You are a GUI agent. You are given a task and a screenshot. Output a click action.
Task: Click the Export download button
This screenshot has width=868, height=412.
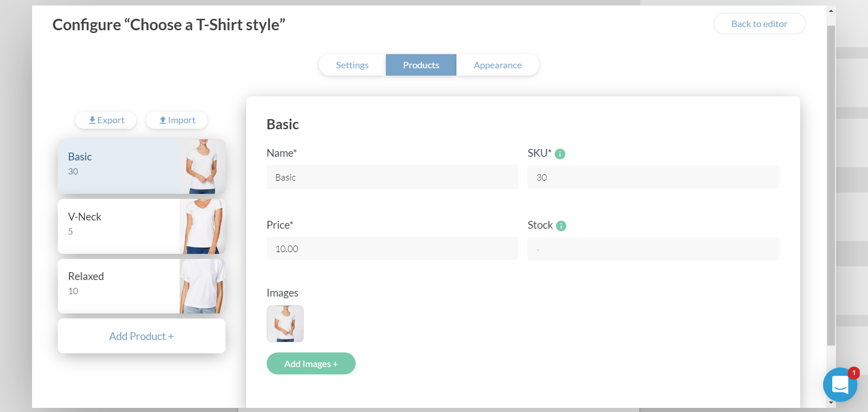[x=106, y=120]
